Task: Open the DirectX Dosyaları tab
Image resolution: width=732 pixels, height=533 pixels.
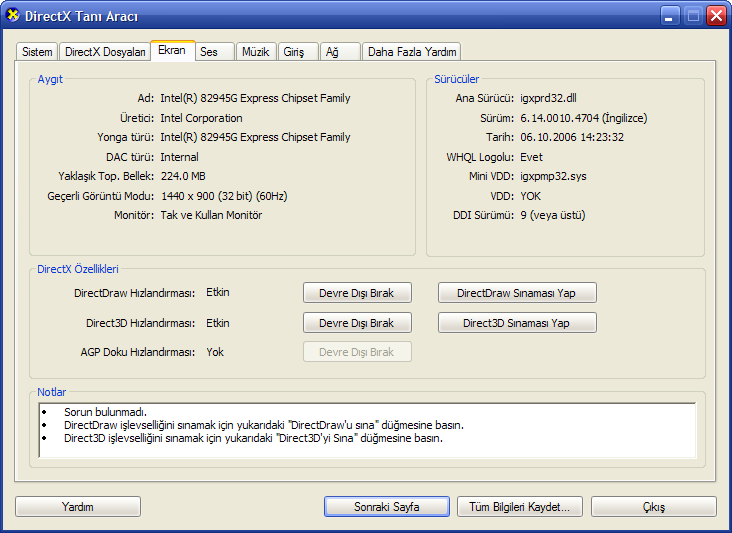Action: pos(105,52)
